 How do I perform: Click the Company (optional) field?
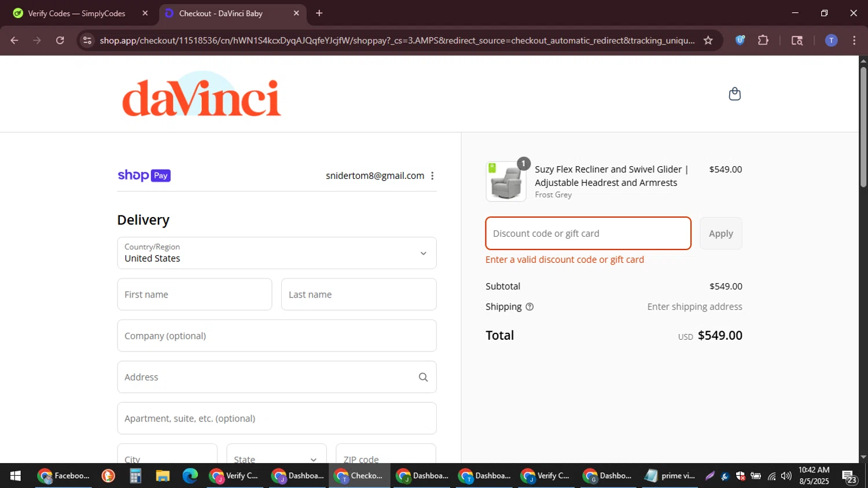(x=277, y=336)
